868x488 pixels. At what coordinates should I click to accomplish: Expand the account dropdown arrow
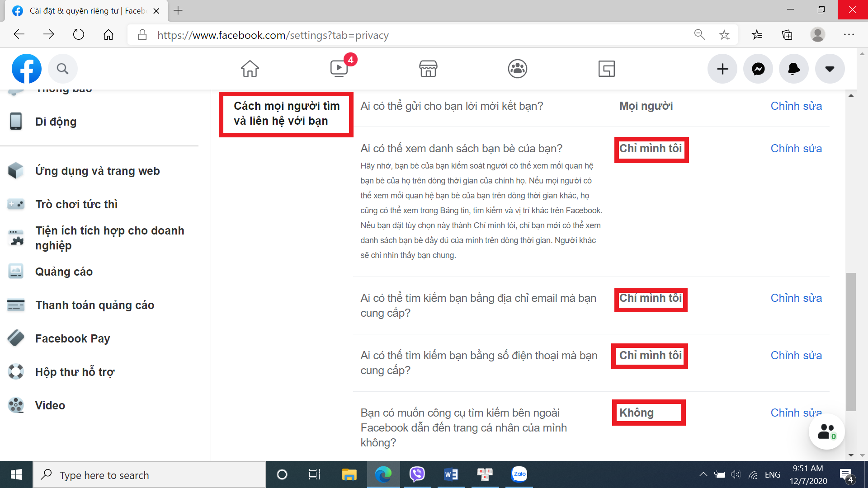(830, 69)
